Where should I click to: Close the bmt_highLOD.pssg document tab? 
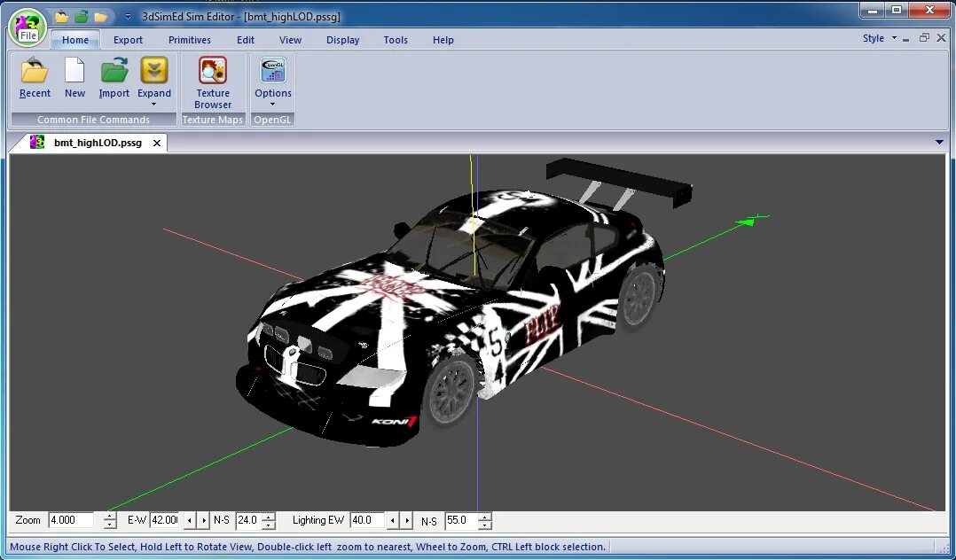pos(157,143)
